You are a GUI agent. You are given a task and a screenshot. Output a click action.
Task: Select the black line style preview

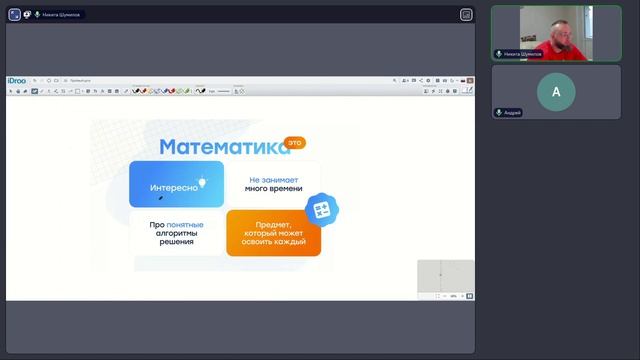pyautogui.click(x=200, y=91)
